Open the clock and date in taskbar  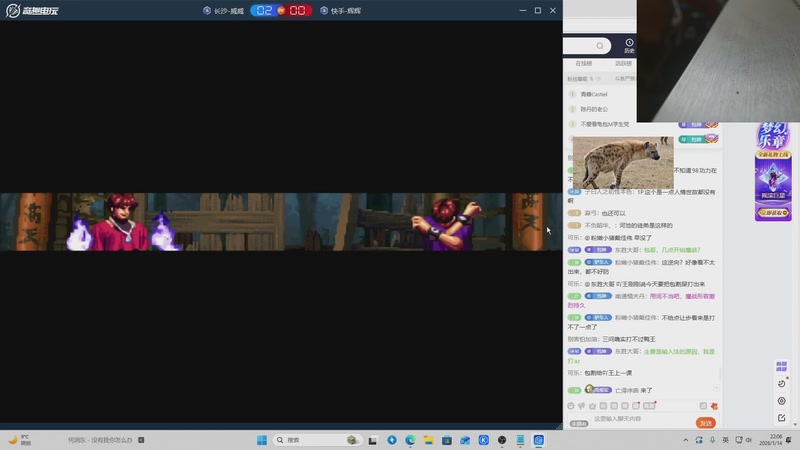point(771,440)
